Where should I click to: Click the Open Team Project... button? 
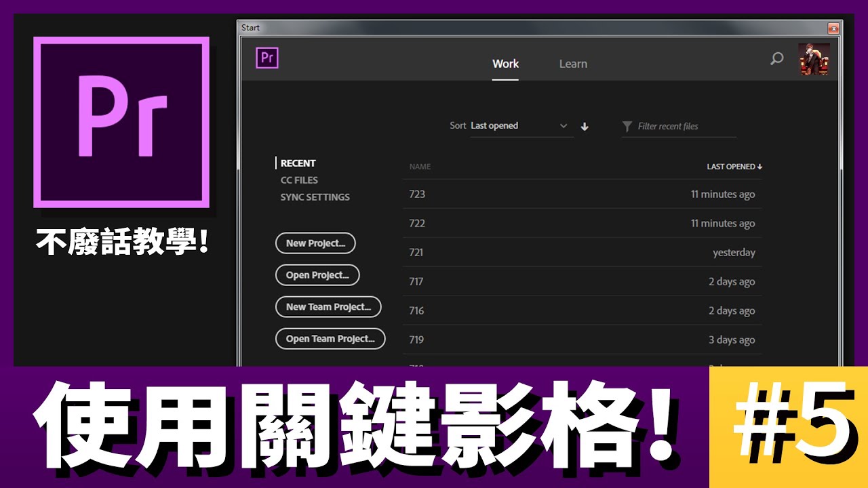pos(330,339)
